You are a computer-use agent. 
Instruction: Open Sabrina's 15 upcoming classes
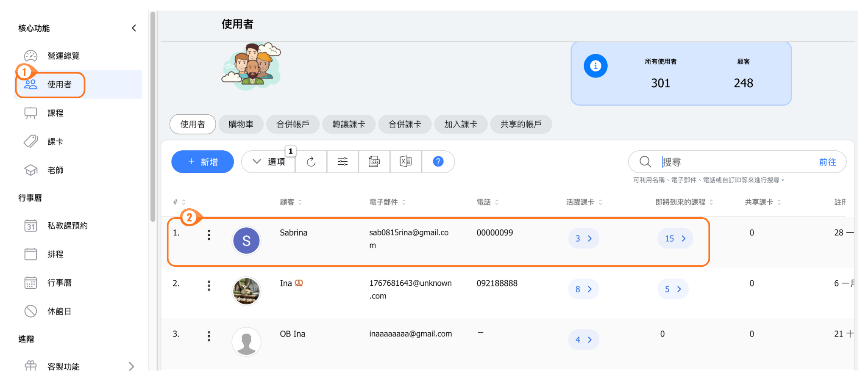(x=675, y=239)
